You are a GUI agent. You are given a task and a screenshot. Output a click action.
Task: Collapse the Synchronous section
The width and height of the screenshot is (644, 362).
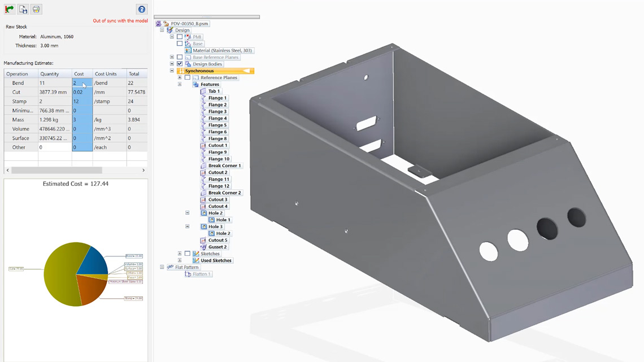(172, 71)
